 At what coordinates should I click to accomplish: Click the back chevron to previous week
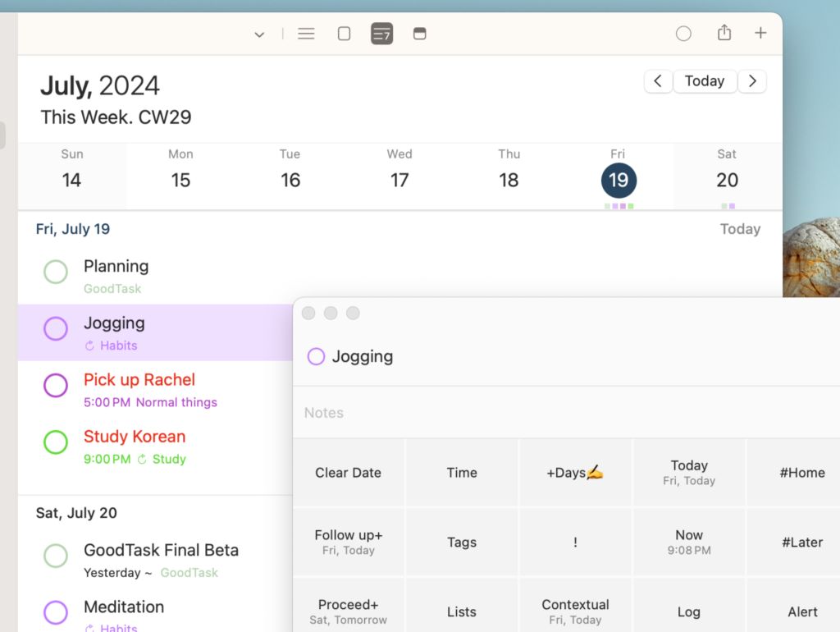658,80
